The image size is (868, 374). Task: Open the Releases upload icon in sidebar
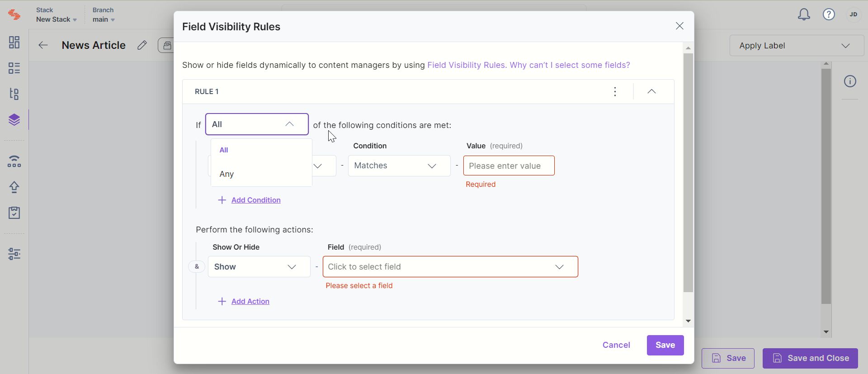[14, 187]
